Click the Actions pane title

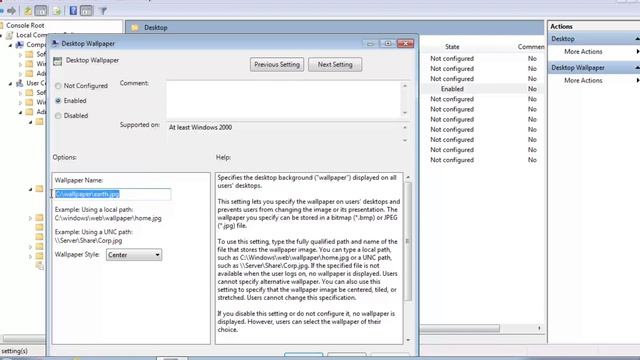tap(561, 26)
